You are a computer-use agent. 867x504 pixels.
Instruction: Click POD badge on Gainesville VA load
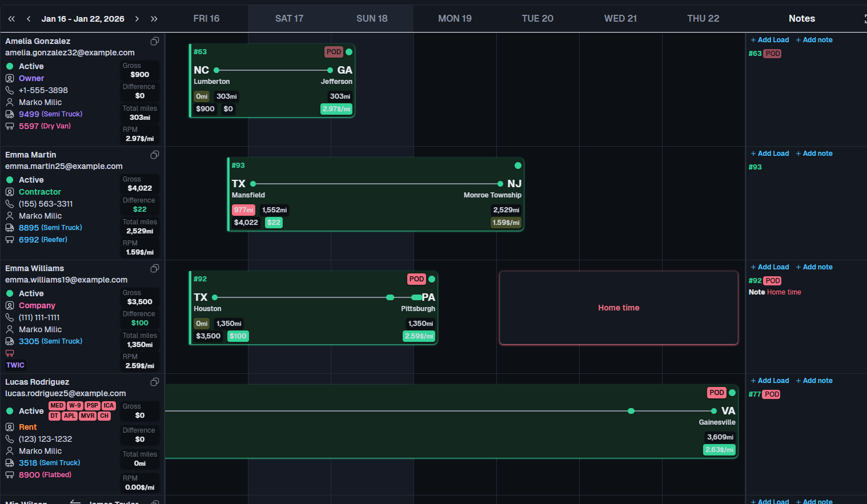point(716,393)
